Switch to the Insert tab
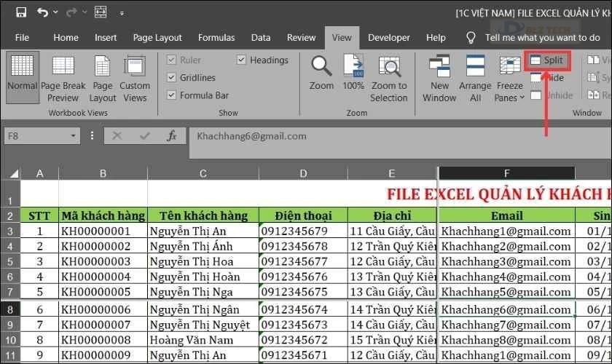The image size is (612, 364). point(106,37)
